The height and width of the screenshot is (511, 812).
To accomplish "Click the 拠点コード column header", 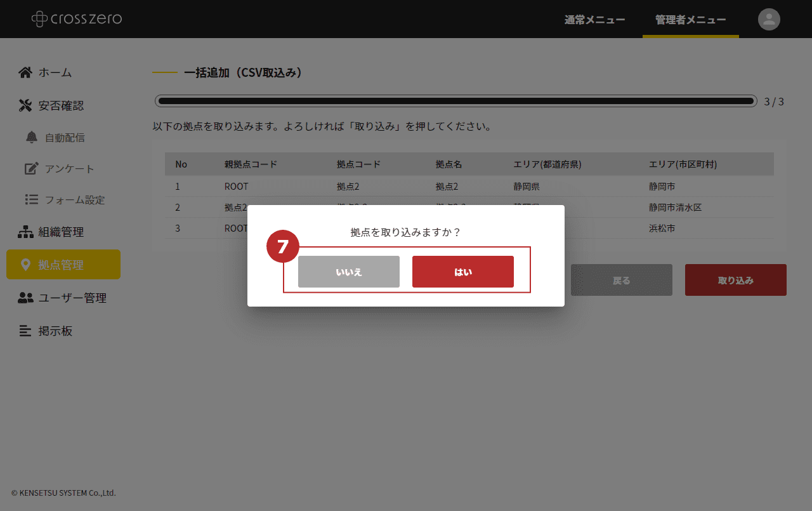I will coord(358,164).
